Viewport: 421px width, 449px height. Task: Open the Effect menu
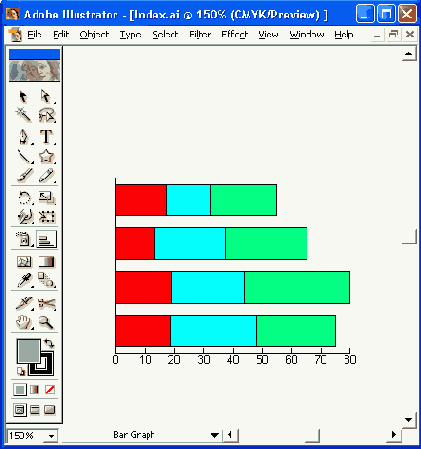(235, 34)
